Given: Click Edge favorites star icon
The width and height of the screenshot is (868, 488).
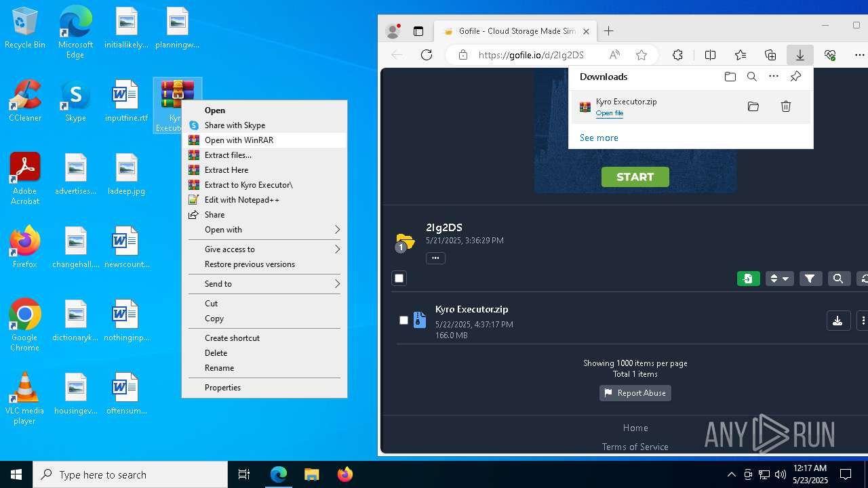Looking at the screenshot, I should point(642,55).
